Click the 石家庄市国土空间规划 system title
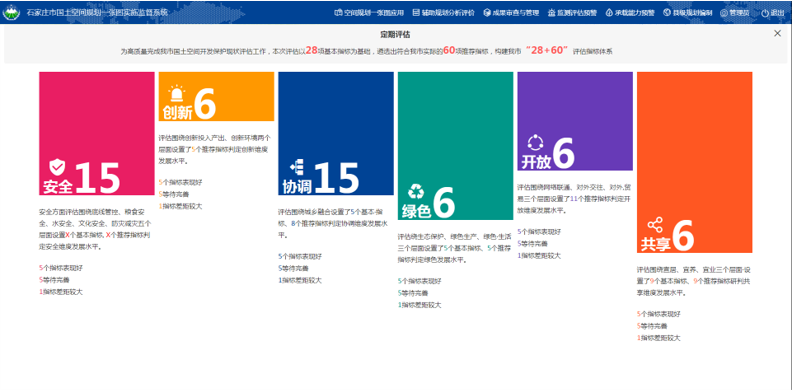Image resolution: width=792 pixels, height=390 pixels. (97, 12)
